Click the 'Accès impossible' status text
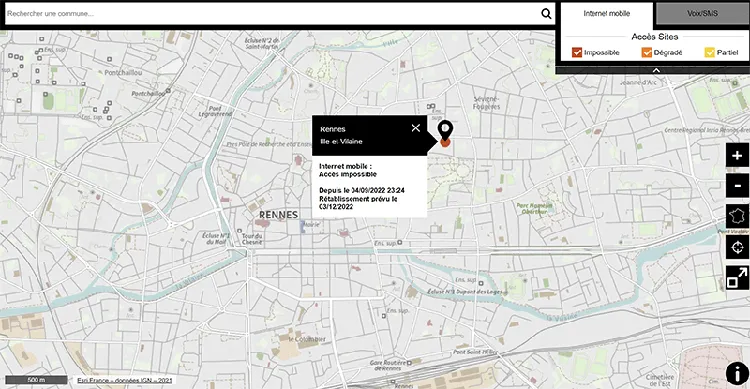Screen dimensions: 750x389 [x=348, y=174]
